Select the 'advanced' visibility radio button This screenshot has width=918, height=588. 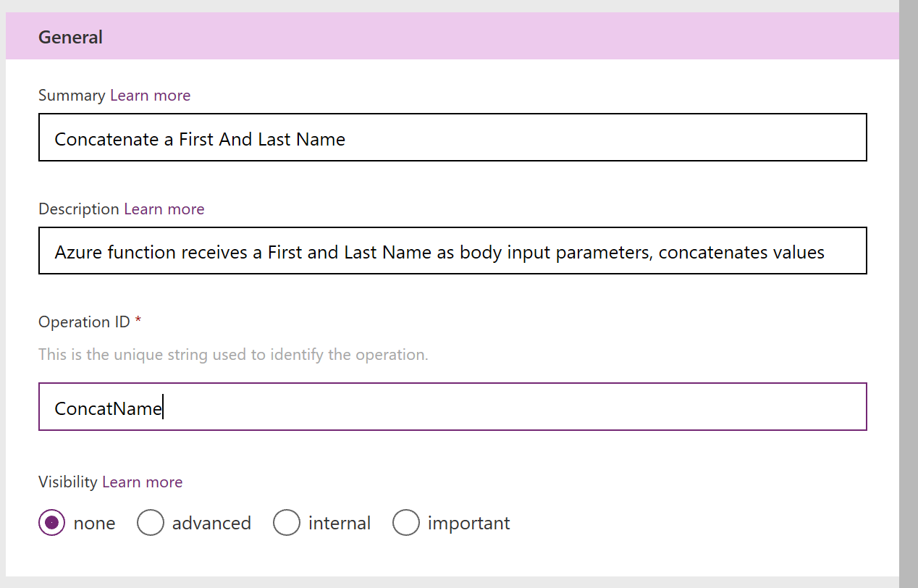[x=151, y=523]
